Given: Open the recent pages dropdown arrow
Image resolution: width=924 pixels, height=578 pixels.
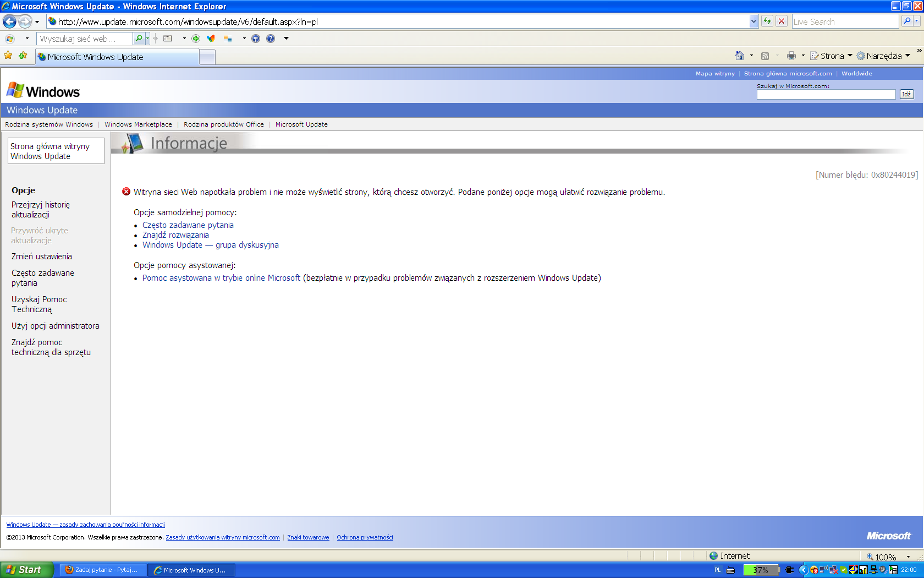Looking at the screenshot, I should 37,22.
